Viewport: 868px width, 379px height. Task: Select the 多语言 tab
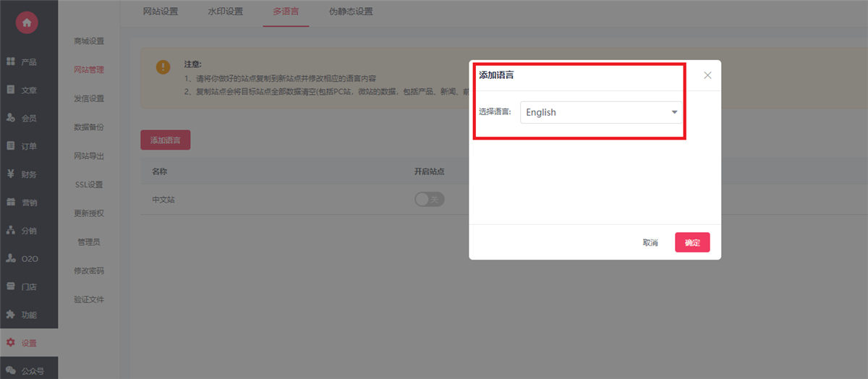(286, 12)
